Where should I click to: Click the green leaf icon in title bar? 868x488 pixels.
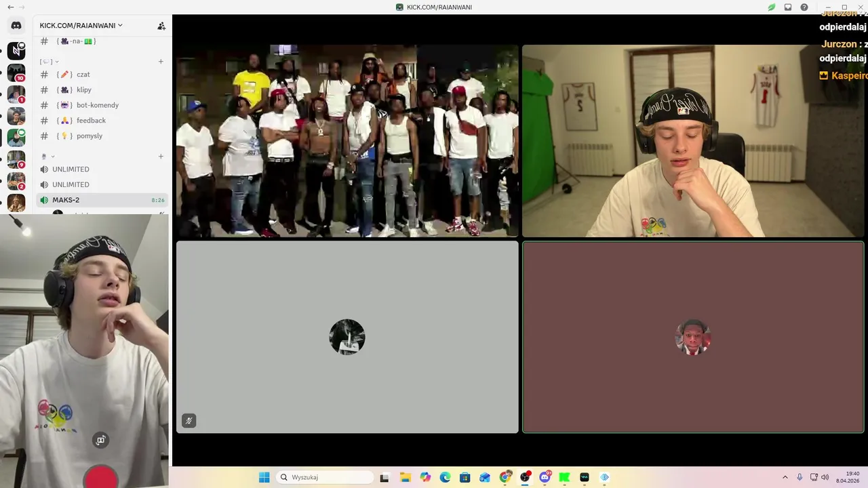[772, 7]
